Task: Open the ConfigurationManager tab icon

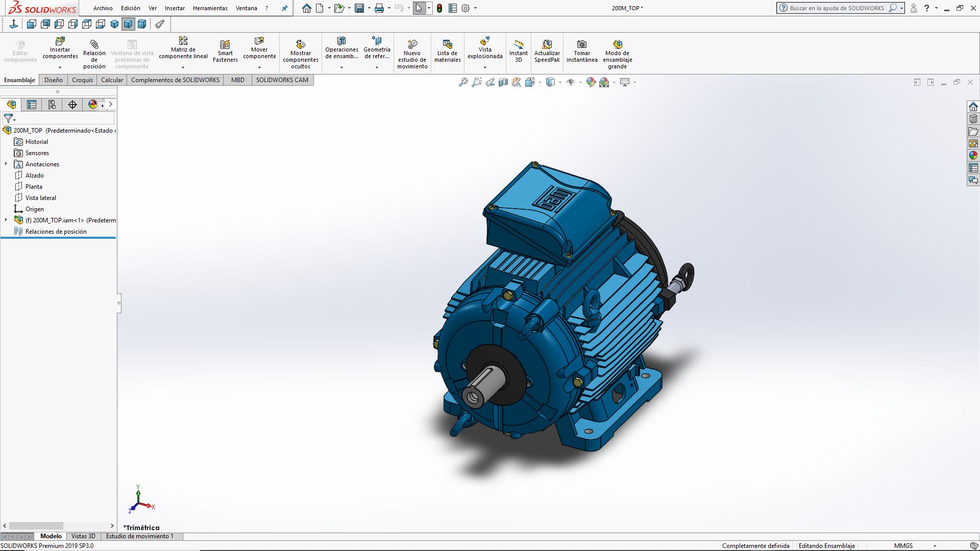Action: point(52,105)
